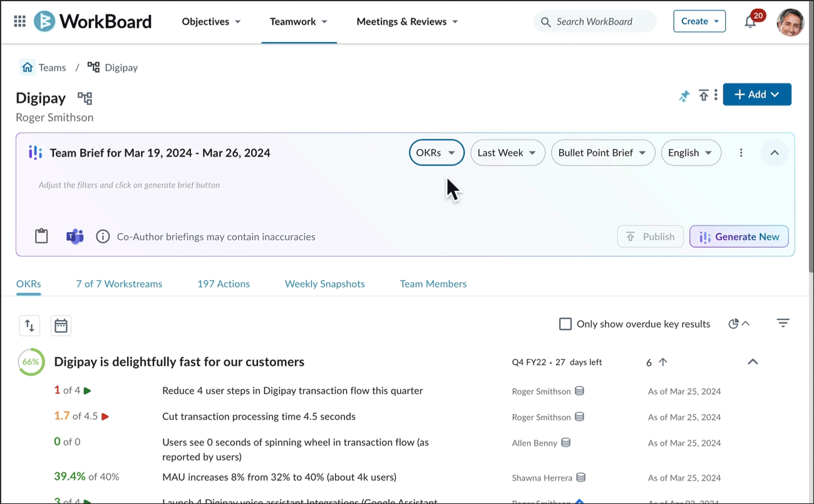The image size is (814, 504).
Task: Open Cut transaction processing time key result
Action: (259, 416)
